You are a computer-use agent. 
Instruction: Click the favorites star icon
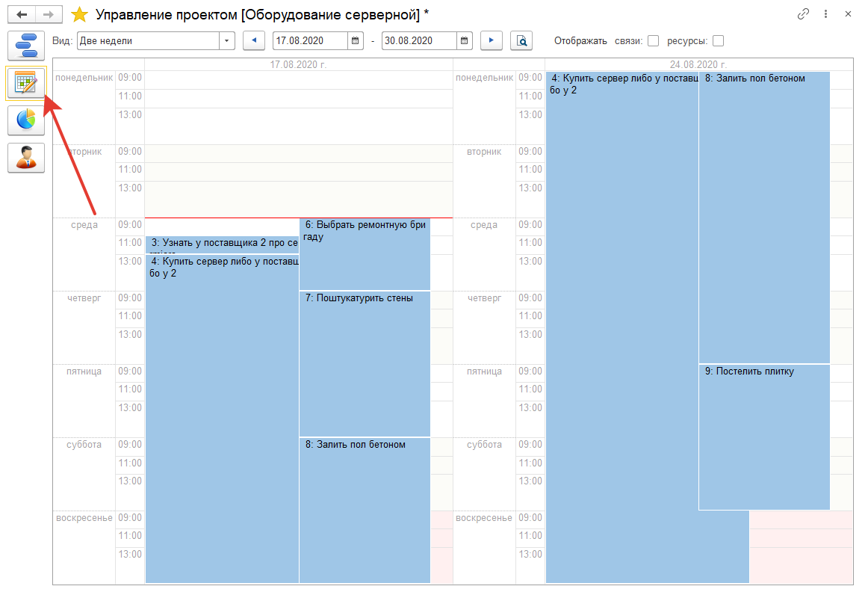click(x=78, y=14)
